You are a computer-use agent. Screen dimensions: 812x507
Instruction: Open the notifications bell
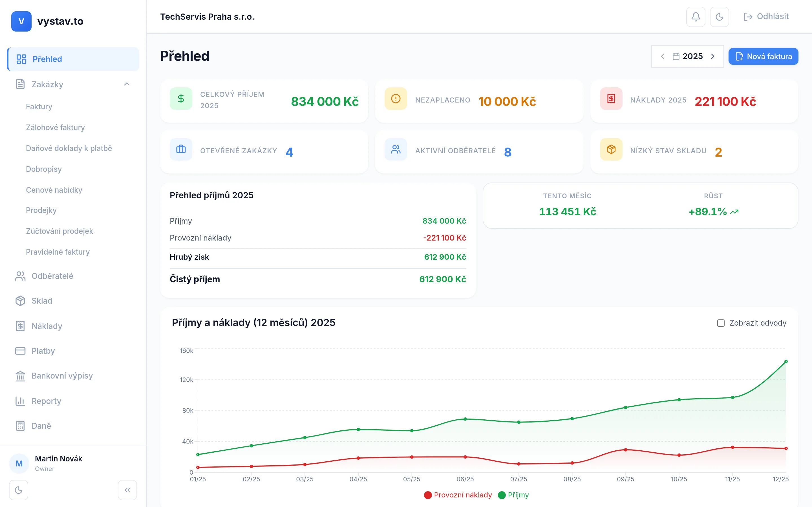pos(695,16)
